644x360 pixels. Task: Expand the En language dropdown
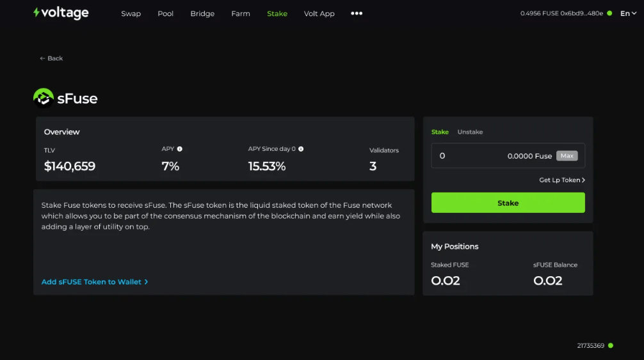tap(629, 13)
